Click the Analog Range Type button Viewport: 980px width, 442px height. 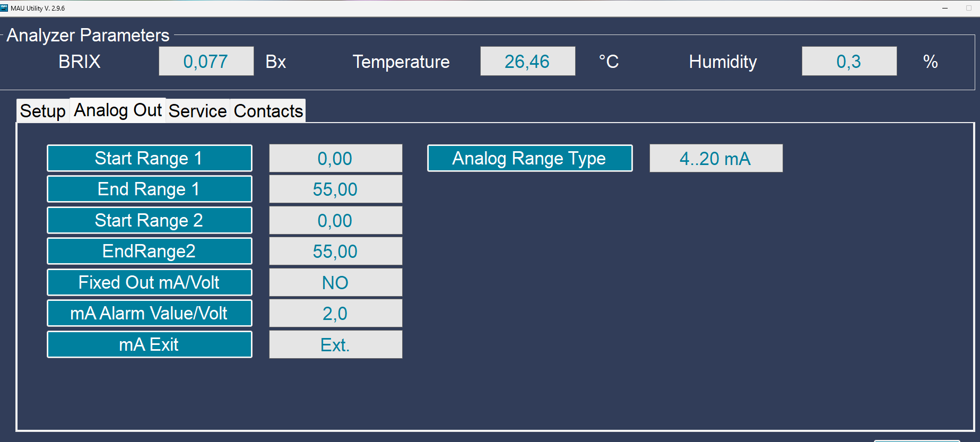[530, 158]
